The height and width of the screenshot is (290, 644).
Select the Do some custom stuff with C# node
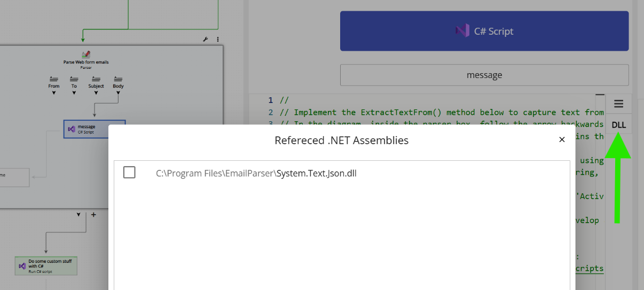46,266
